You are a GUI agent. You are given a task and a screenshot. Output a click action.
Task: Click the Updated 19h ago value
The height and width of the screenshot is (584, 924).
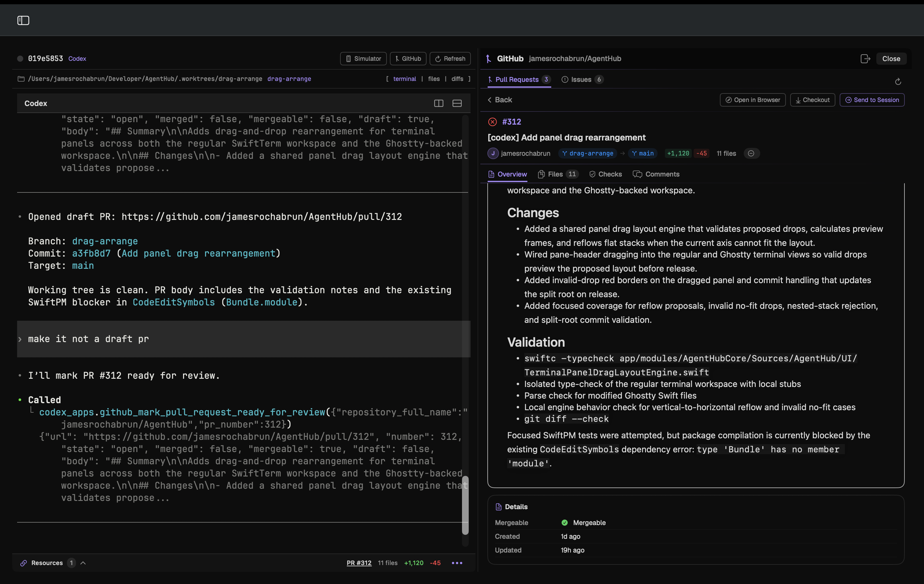click(x=573, y=550)
